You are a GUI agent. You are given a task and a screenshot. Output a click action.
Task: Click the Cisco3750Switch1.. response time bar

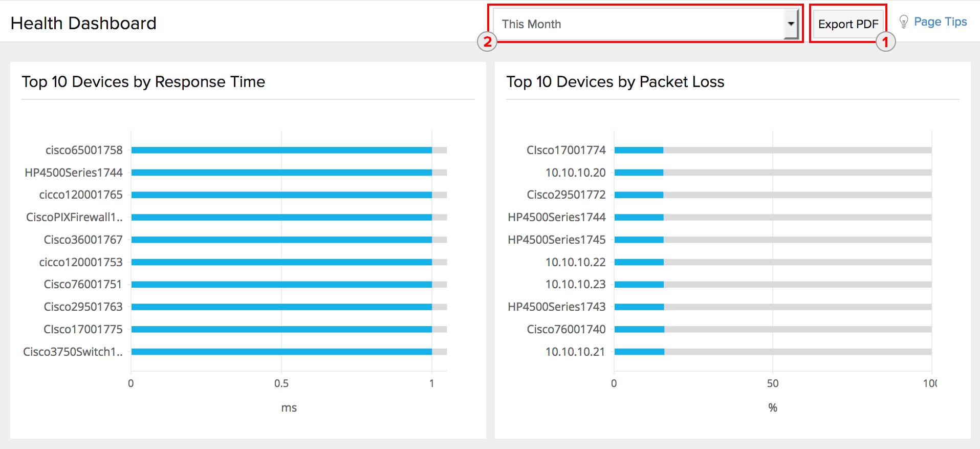281,352
